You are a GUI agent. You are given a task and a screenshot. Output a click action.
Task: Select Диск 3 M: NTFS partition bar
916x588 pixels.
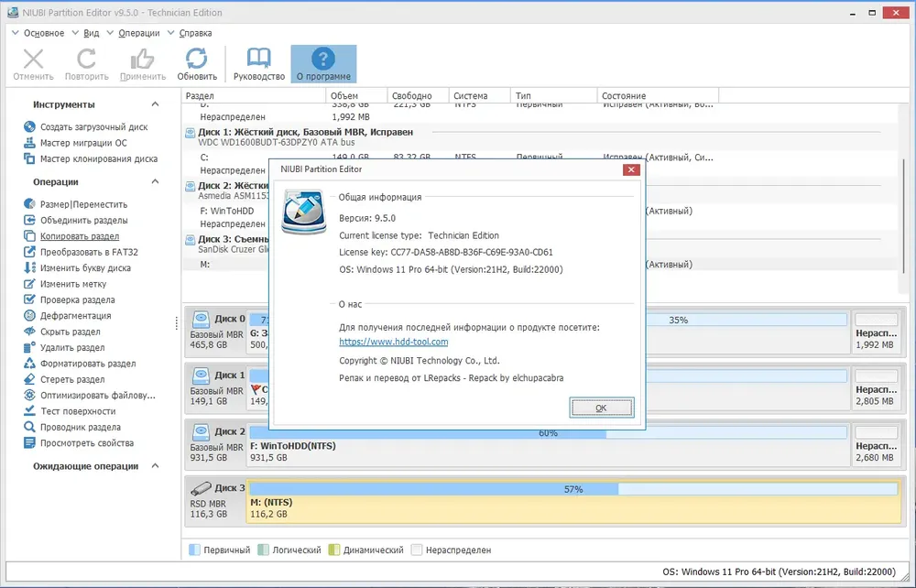point(573,501)
